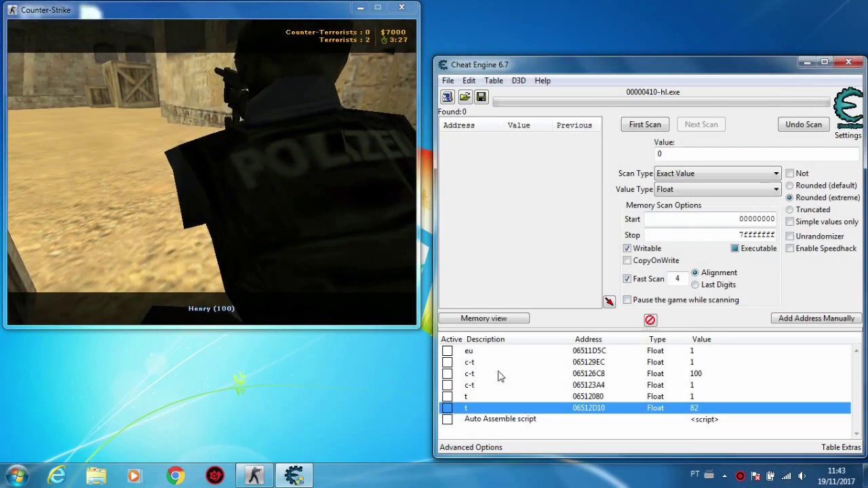Screen dimensions: 868x488
Task: Click the Stop address field
Action: pos(710,235)
